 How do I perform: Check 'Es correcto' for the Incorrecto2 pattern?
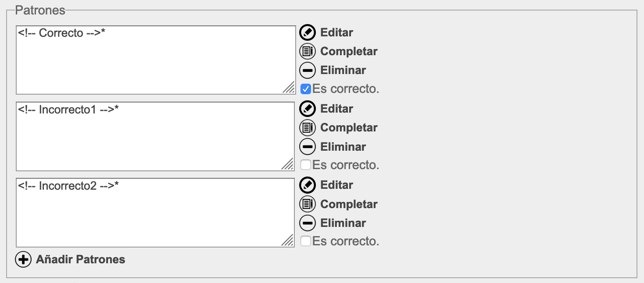(306, 241)
